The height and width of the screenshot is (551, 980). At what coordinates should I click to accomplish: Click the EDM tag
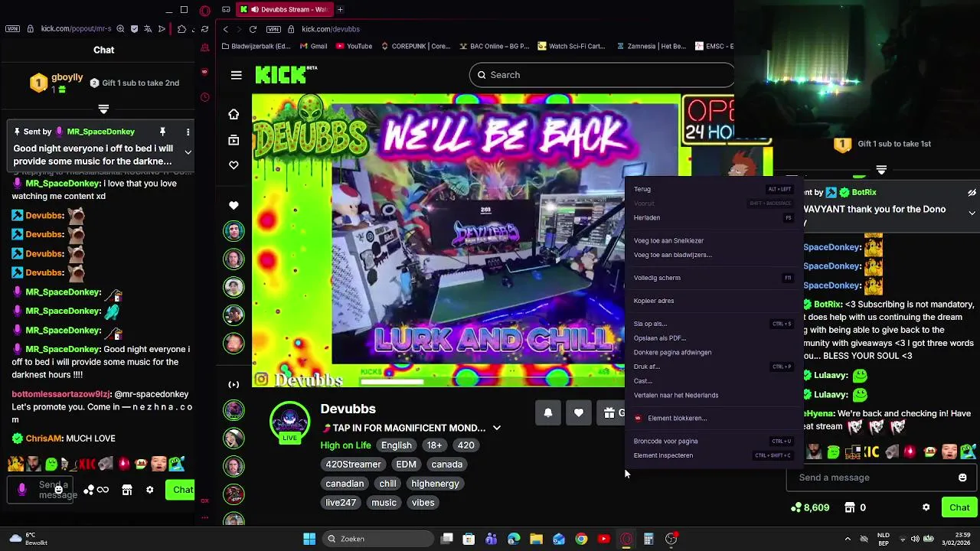click(406, 465)
